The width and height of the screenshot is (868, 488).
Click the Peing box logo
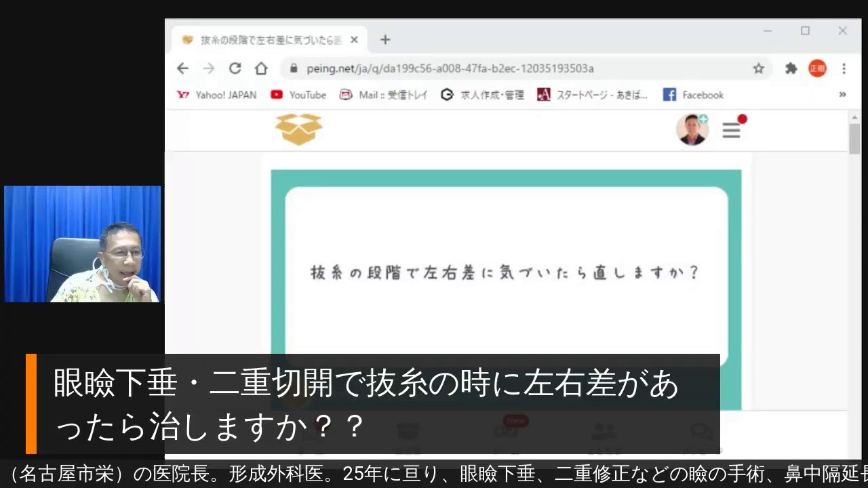coord(298,129)
